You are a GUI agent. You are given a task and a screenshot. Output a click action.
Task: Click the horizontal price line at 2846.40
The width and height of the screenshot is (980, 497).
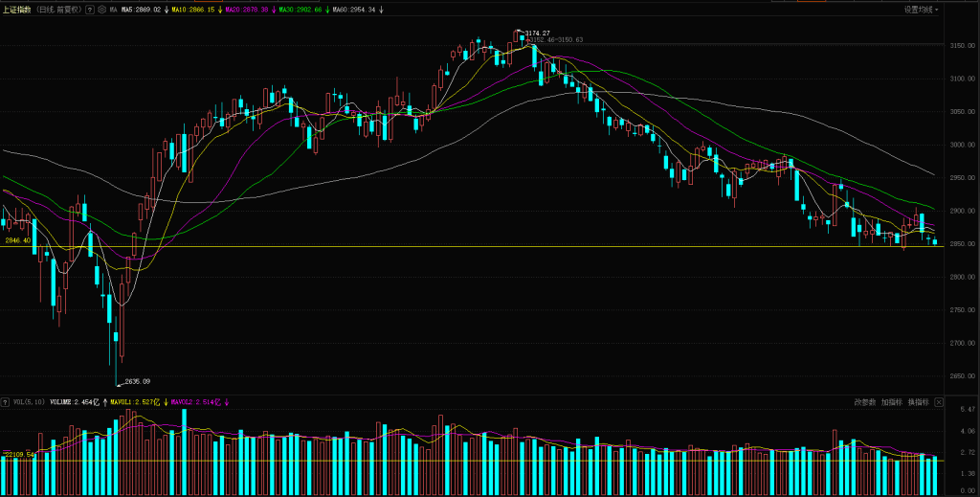click(479, 247)
